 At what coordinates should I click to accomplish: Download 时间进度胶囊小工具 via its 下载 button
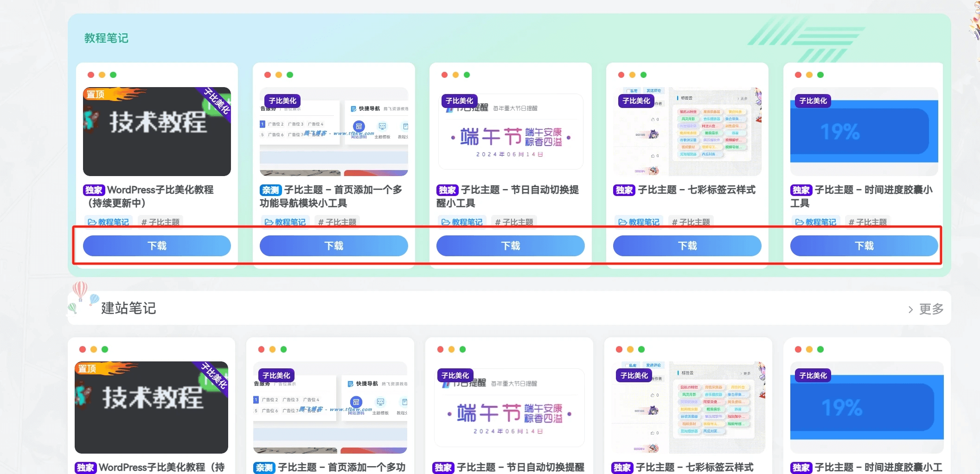click(x=864, y=246)
